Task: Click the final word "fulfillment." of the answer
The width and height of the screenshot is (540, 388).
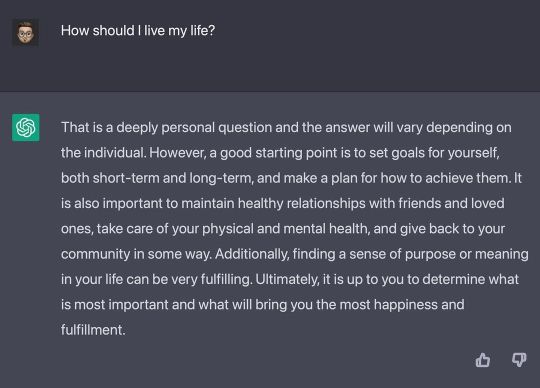Action: (x=93, y=330)
